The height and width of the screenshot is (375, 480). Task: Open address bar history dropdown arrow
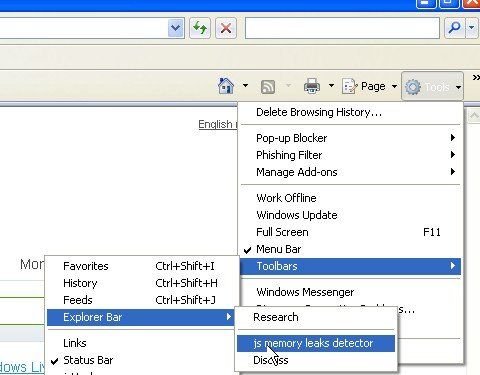[176, 28]
